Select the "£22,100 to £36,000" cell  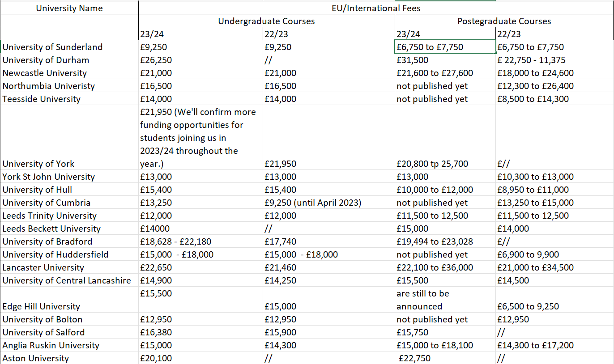pos(435,267)
